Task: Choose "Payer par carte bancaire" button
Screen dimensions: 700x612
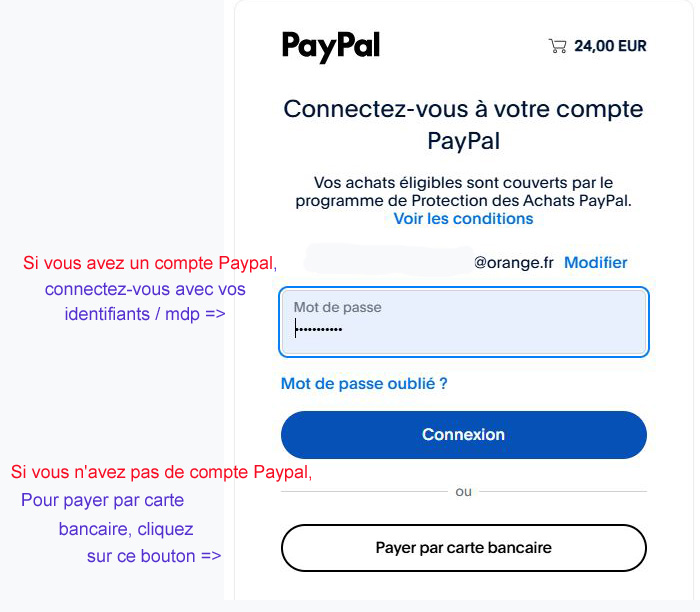Action: pos(464,548)
